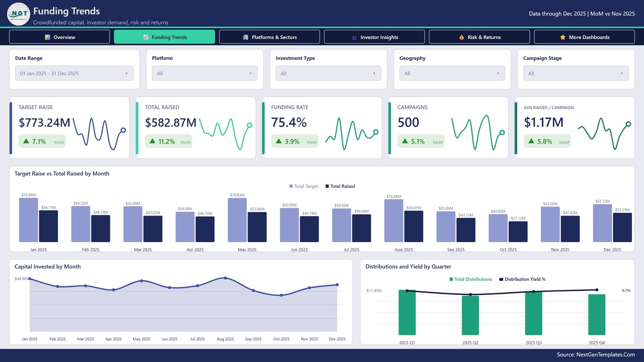Image resolution: width=644 pixels, height=362 pixels.
Task: Expand the Platform filter dropdown
Action: click(x=204, y=73)
